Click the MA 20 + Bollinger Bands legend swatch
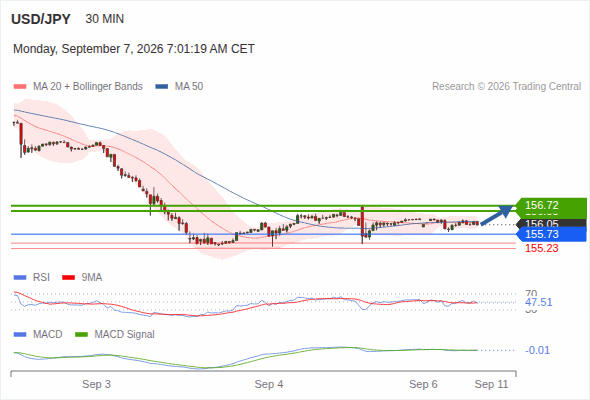This screenshot has height=400, width=590. pyautogui.click(x=20, y=87)
